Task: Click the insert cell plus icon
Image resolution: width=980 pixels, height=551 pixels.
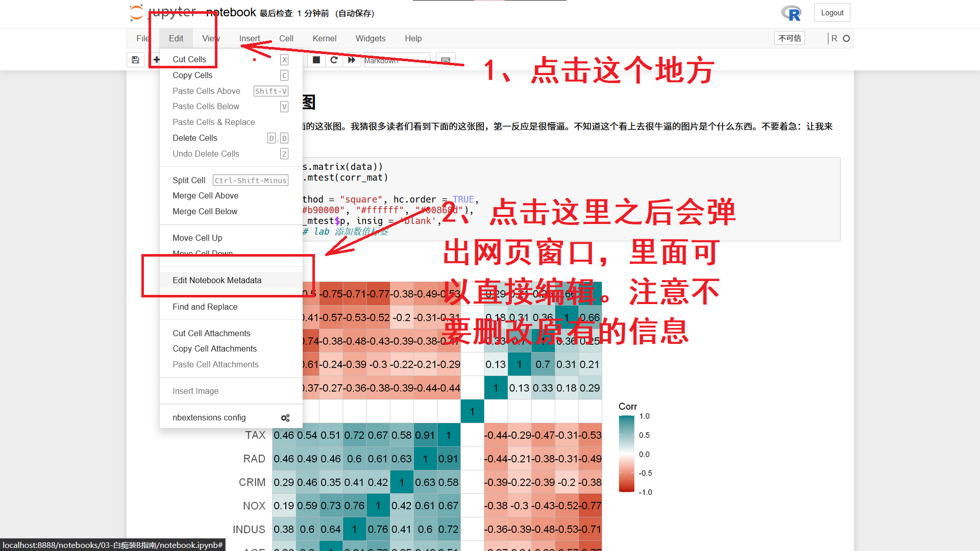Action: pos(157,60)
